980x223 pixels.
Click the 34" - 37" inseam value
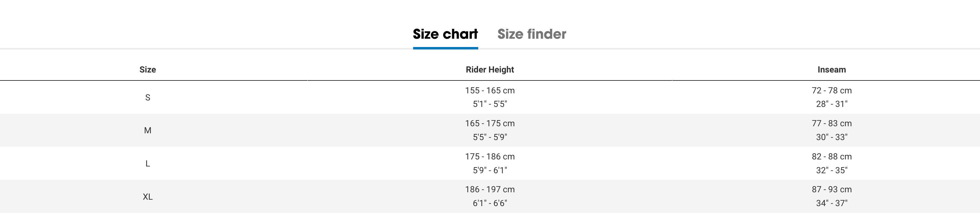832,203
